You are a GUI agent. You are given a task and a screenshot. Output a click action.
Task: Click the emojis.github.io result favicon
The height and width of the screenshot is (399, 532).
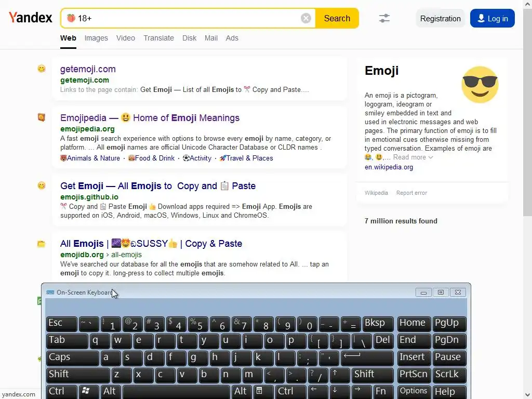coord(42,185)
